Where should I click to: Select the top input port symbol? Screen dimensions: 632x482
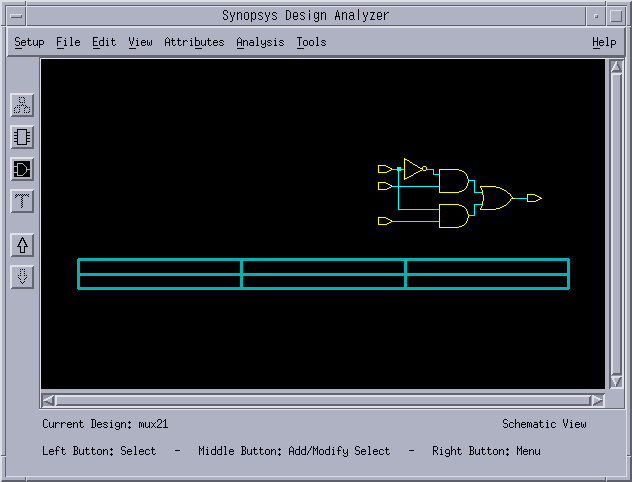[385, 169]
